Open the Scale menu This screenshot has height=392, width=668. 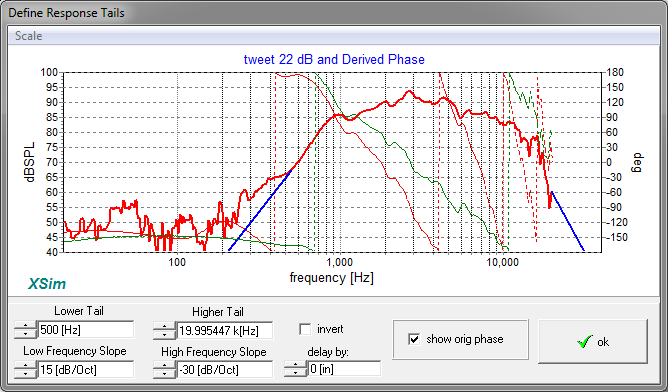click(29, 36)
